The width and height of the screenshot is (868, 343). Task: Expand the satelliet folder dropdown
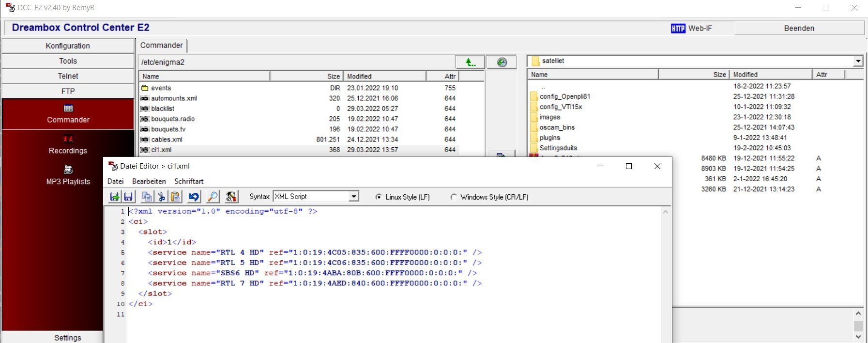click(858, 61)
